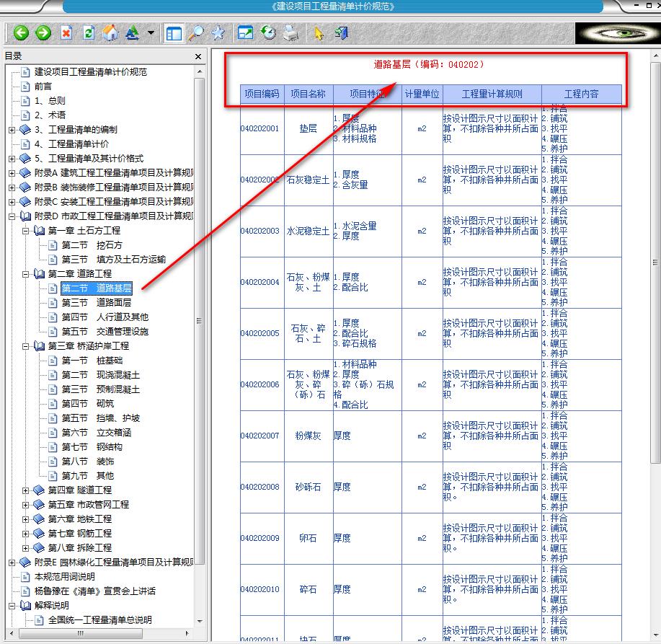Open 第四节 砌筑 page
The image size is (661, 644).
click(x=88, y=404)
